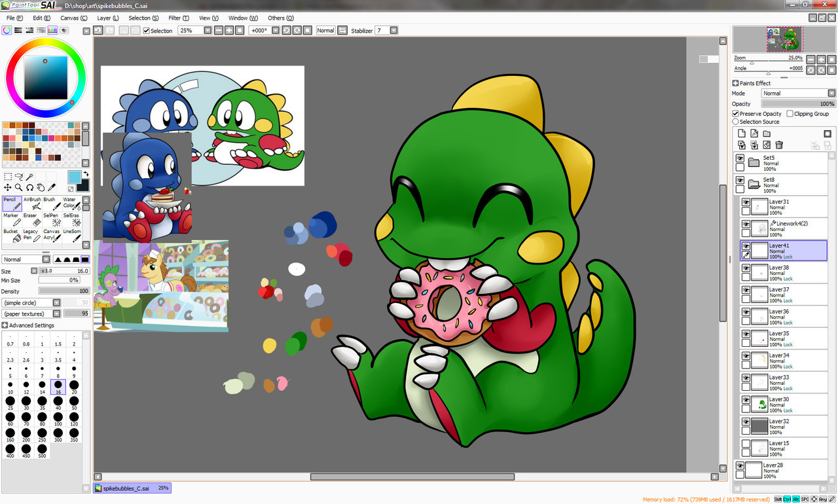
Task: Toggle the Selection checkbox in toolbar
Action: [x=147, y=31]
